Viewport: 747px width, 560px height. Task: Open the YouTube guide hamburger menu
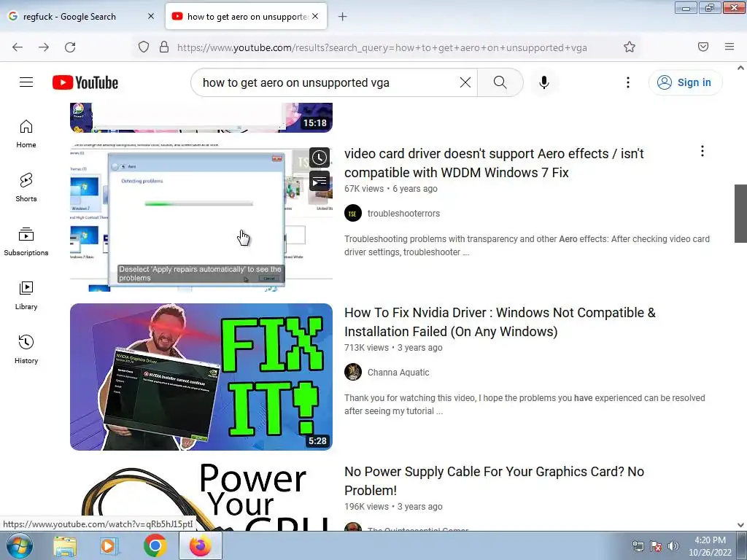coord(26,82)
